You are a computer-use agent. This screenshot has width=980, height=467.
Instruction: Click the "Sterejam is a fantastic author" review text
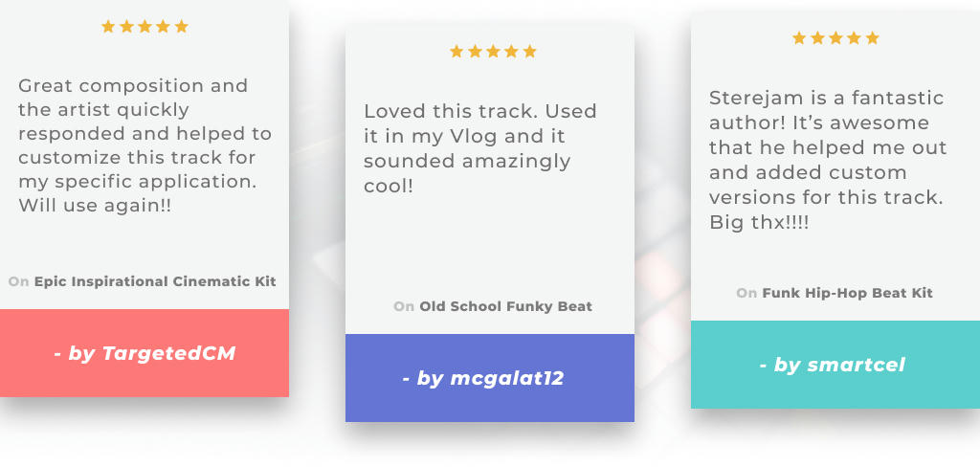(828, 160)
